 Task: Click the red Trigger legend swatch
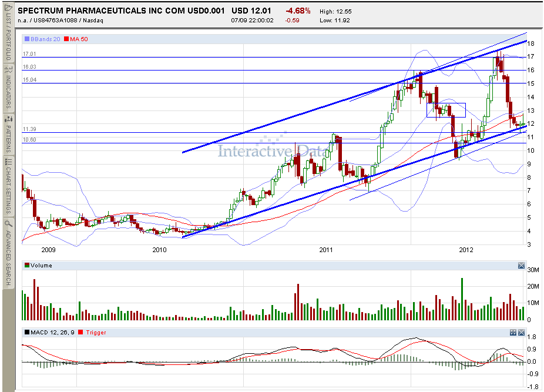[81, 332]
